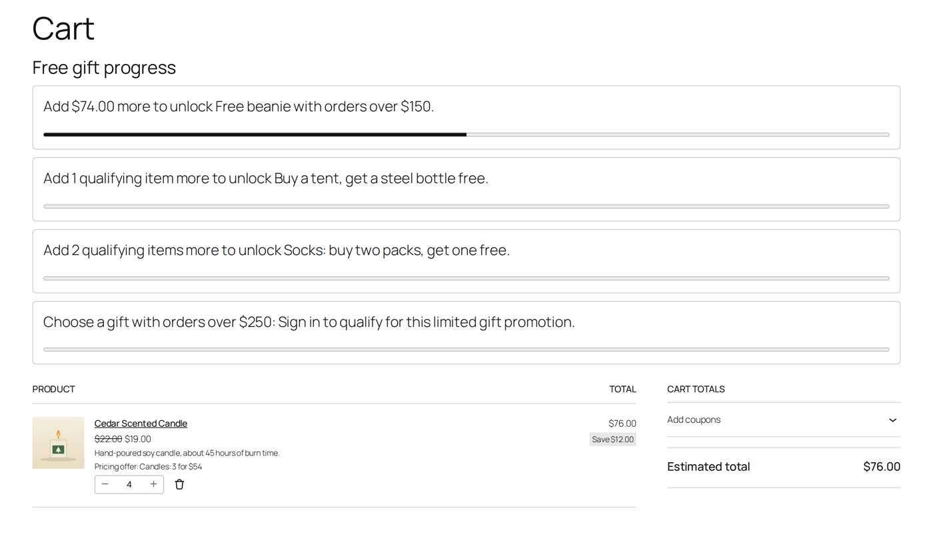Screen dimensions: 933x560
Task: Click the Free gift progress heading
Action: [104, 68]
